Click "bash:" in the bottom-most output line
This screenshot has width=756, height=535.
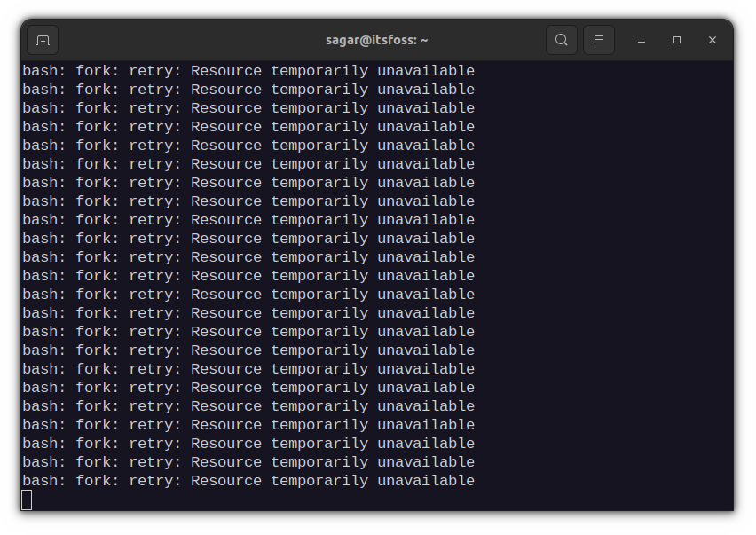pos(43,481)
